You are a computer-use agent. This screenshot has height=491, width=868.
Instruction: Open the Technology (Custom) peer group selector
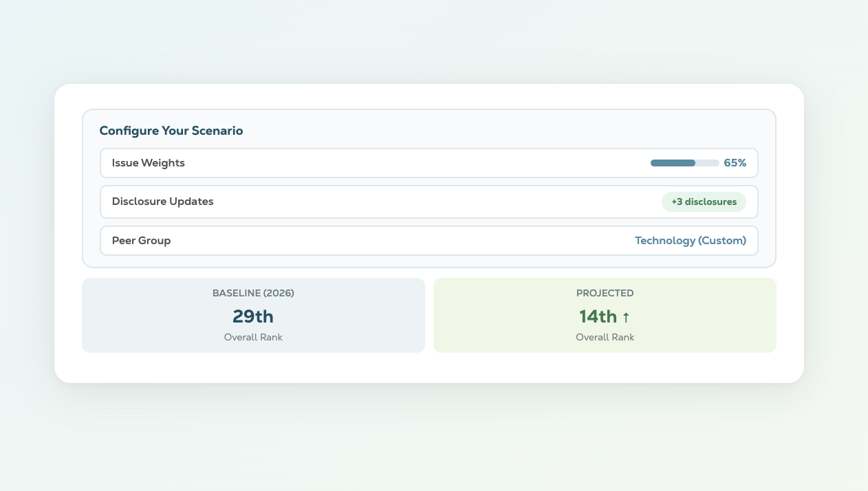(x=690, y=241)
